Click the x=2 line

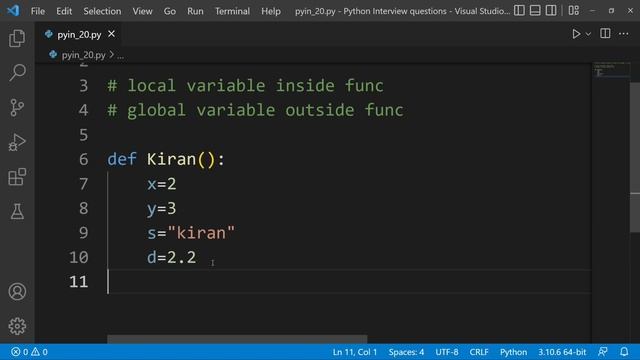coord(162,184)
